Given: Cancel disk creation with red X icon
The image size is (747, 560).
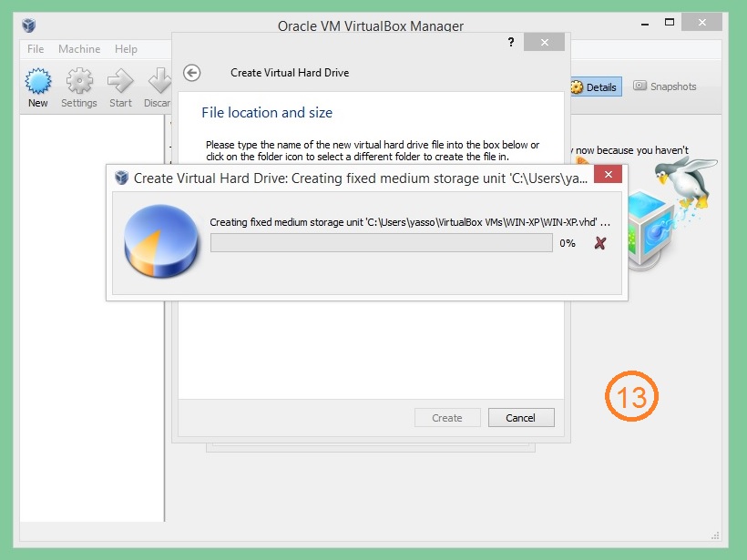Looking at the screenshot, I should point(599,243).
